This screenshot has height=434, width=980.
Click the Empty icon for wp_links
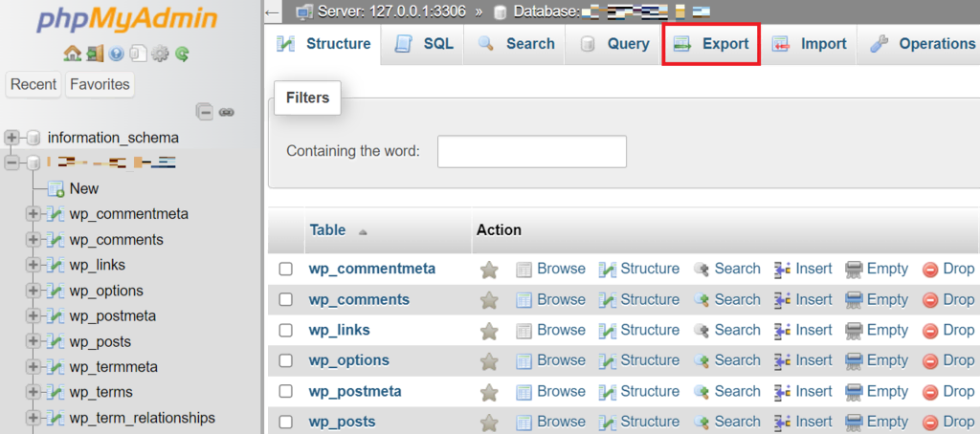coord(855,331)
